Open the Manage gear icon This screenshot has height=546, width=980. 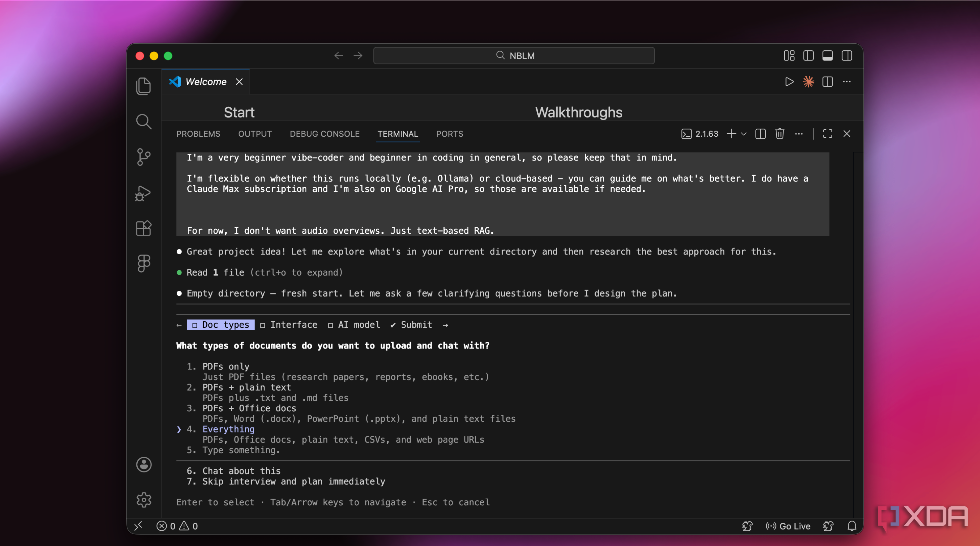[x=143, y=500]
